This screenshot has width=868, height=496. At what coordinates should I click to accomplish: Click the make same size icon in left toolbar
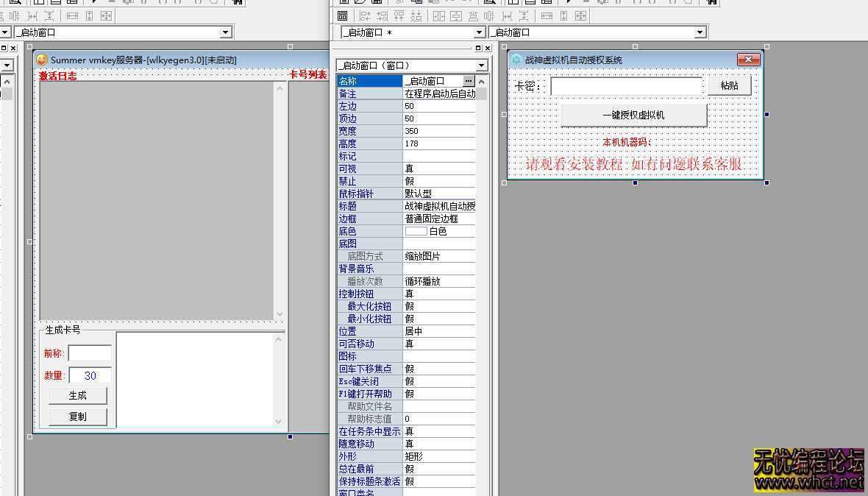[x=106, y=15]
